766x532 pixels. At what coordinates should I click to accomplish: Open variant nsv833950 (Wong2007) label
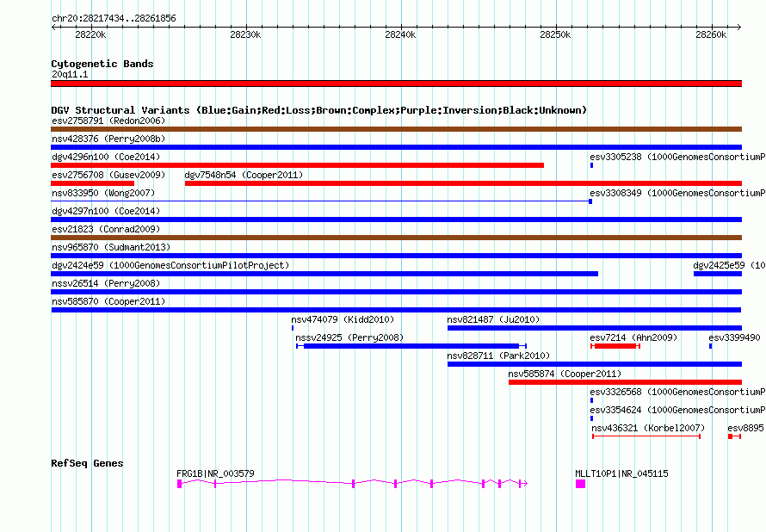(x=103, y=193)
